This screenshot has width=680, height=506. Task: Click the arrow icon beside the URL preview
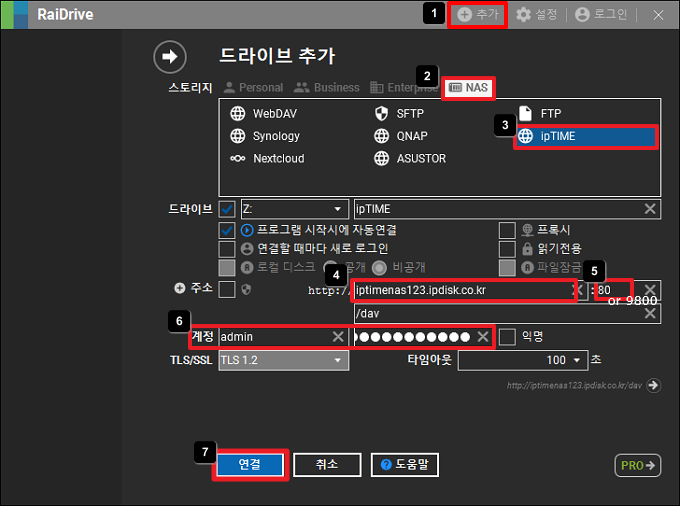(x=653, y=385)
